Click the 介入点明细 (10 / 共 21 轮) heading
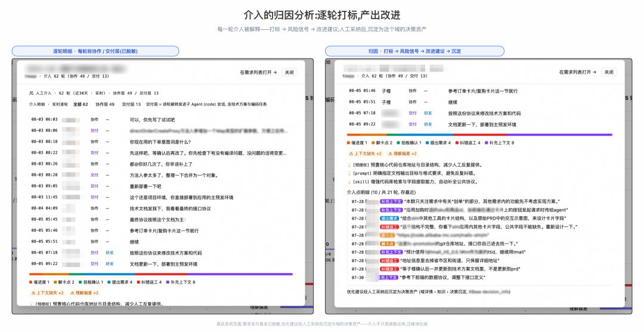Screen dimensions: 644x332 click(381, 192)
